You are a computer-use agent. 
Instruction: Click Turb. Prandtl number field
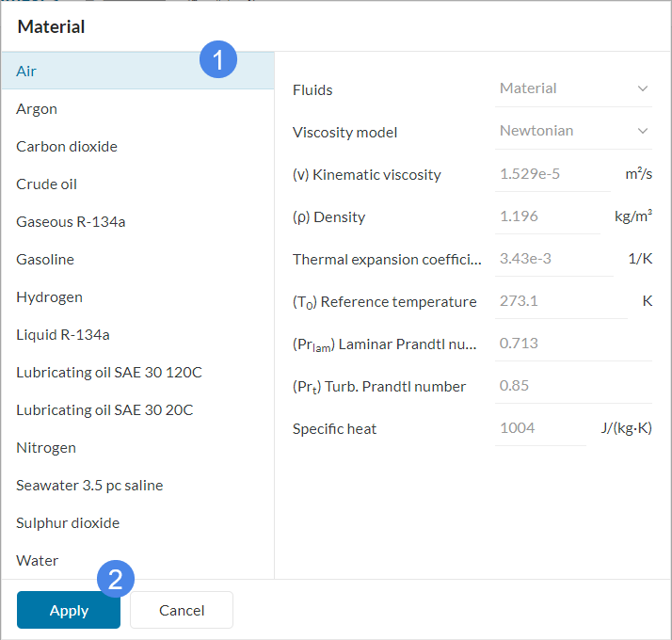(x=573, y=385)
